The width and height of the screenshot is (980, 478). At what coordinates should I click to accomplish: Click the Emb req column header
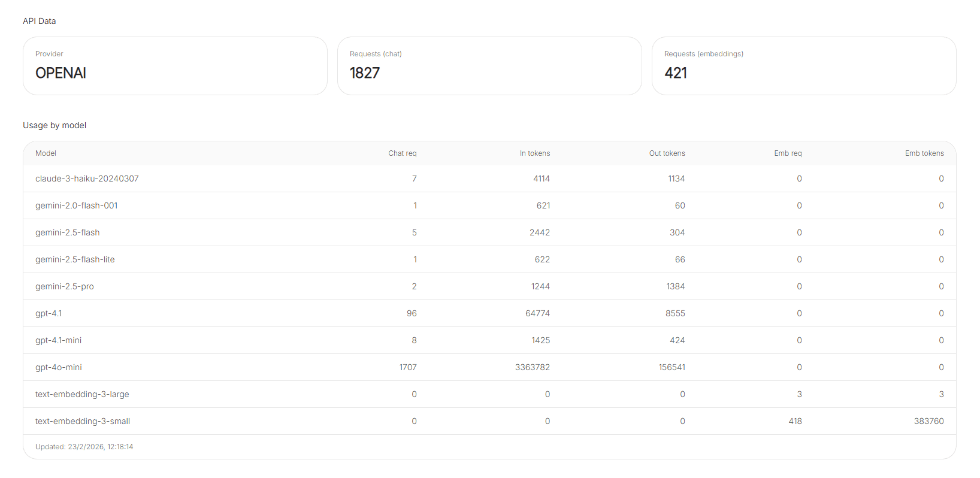787,153
